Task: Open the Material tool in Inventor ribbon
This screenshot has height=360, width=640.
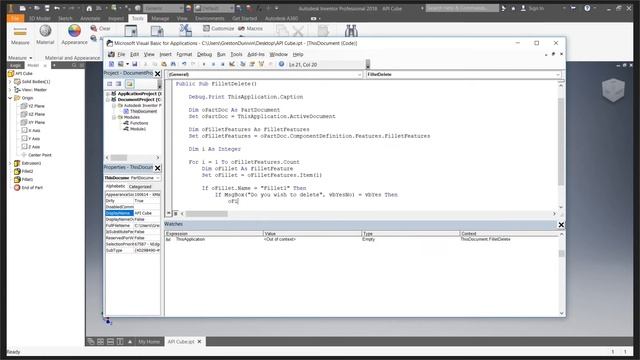Action: (45, 35)
